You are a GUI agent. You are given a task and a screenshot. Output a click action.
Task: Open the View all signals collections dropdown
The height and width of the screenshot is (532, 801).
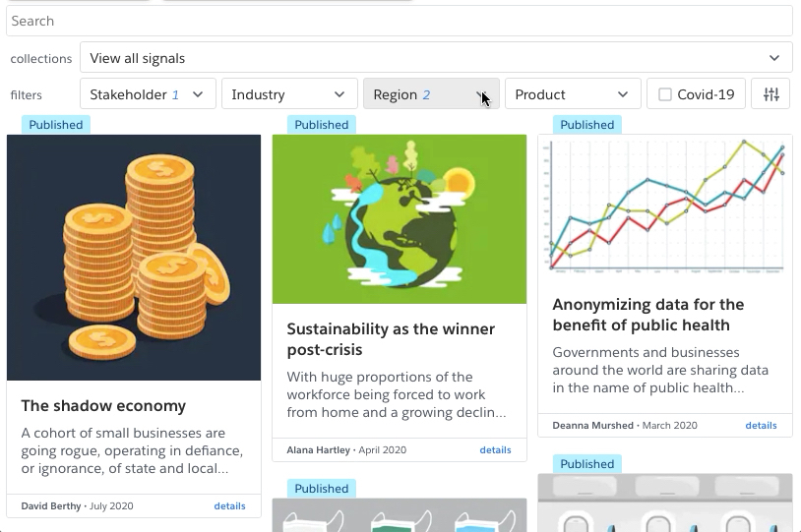436,58
